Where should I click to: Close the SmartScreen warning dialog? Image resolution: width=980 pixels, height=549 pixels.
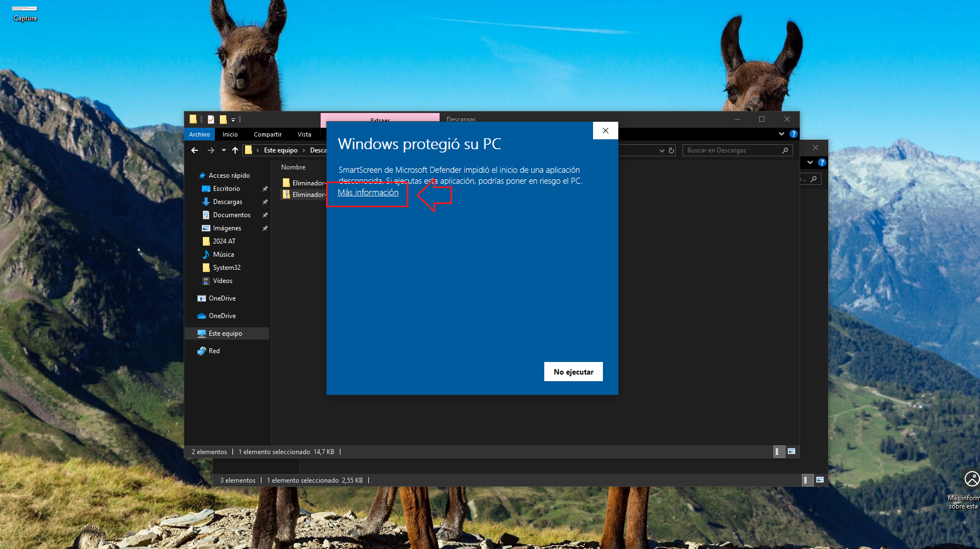pyautogui.click(x=605, y=131)
